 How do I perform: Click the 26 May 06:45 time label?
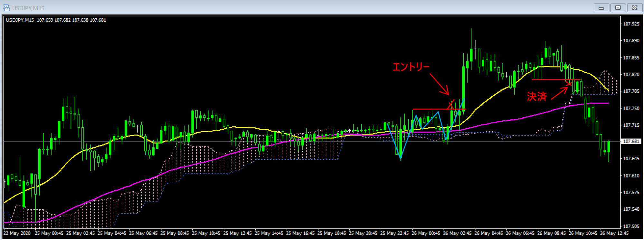(520, 233)
